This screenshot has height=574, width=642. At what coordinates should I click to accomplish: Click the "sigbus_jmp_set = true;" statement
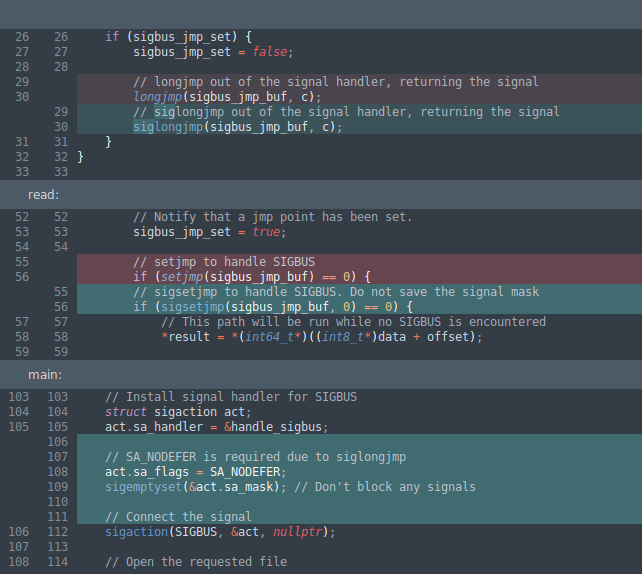point(209,232)
